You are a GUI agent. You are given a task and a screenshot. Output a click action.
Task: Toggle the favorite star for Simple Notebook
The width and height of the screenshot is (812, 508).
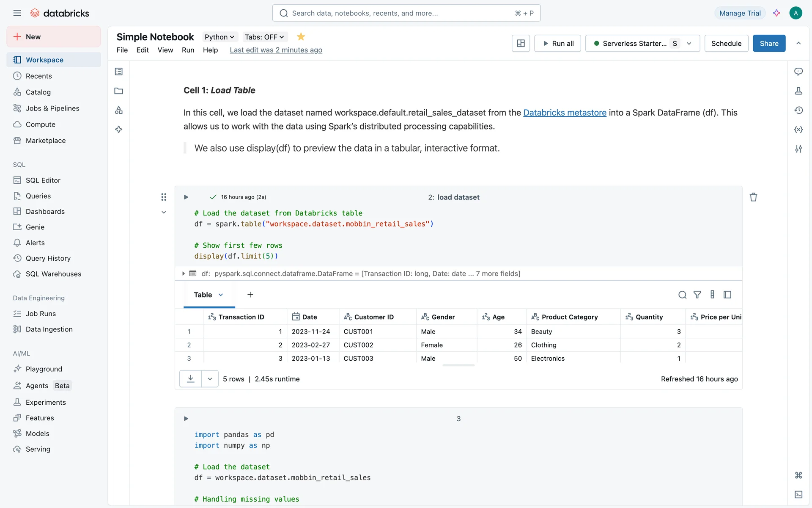301,37
